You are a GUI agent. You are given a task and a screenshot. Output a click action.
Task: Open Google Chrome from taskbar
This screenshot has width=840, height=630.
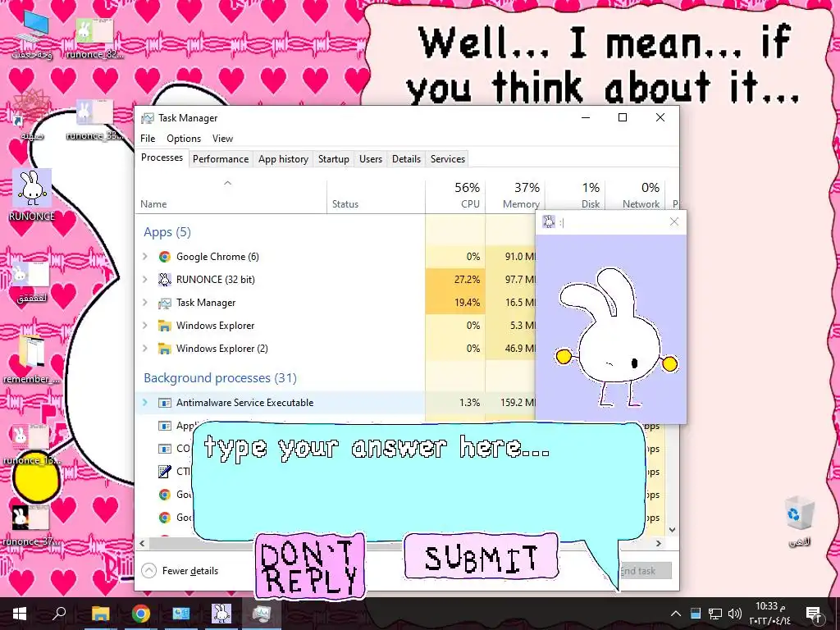141,614
